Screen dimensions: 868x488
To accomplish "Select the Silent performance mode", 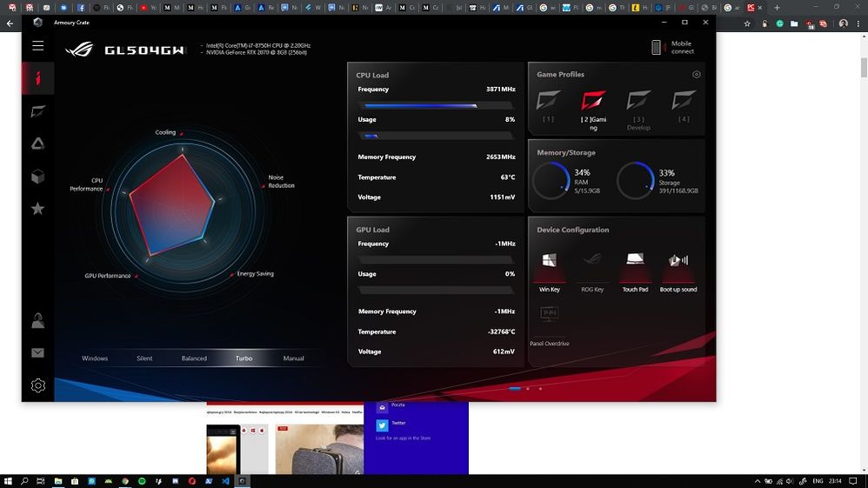I will (144, 358).
